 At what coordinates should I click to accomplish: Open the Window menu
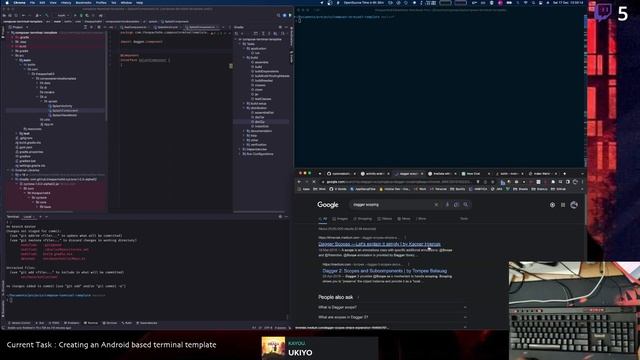126,2
